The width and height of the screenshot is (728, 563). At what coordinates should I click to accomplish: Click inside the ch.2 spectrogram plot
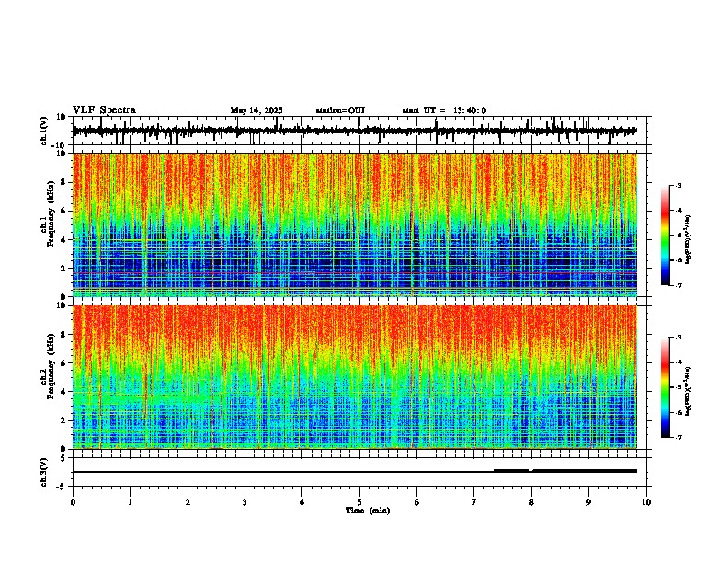(355, 377)
